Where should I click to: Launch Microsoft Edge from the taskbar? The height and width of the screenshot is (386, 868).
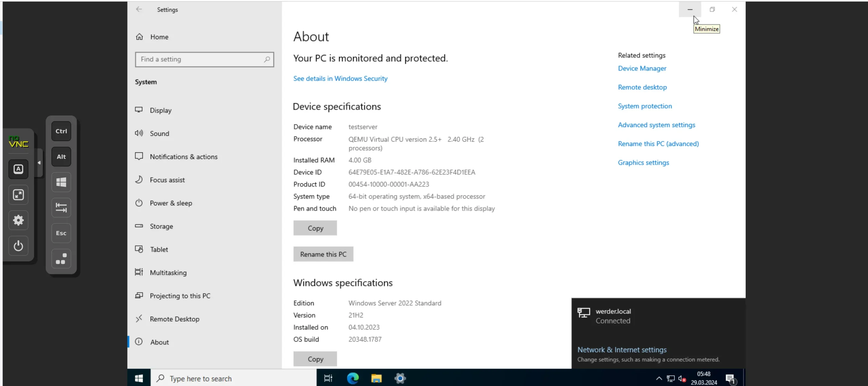pos(353,378)
